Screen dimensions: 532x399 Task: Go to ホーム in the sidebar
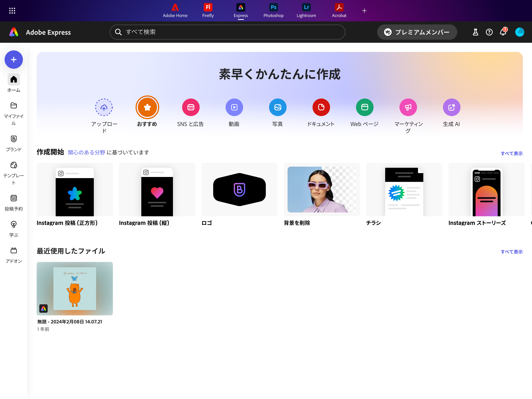tap(14, 83)
